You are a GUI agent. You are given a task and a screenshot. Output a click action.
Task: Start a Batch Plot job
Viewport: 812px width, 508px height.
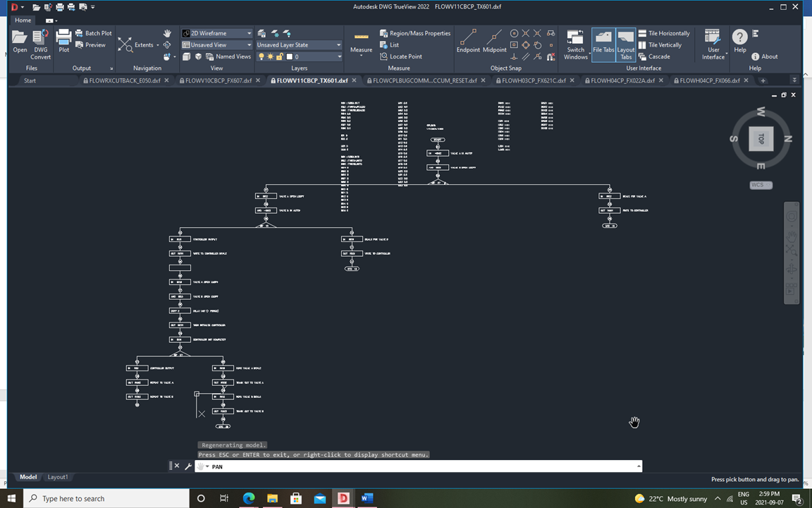(94, 33)
